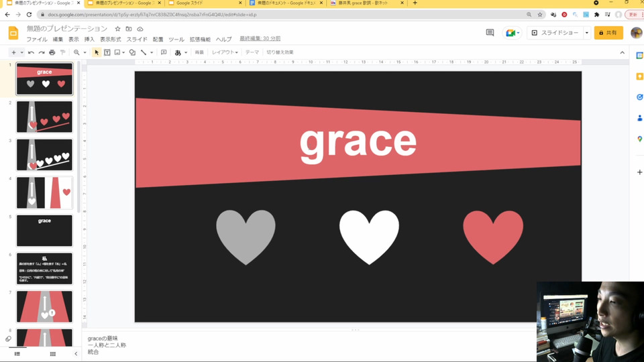644x362 pixels.
Task: Click the insert image icon
Action: [117, 52]
